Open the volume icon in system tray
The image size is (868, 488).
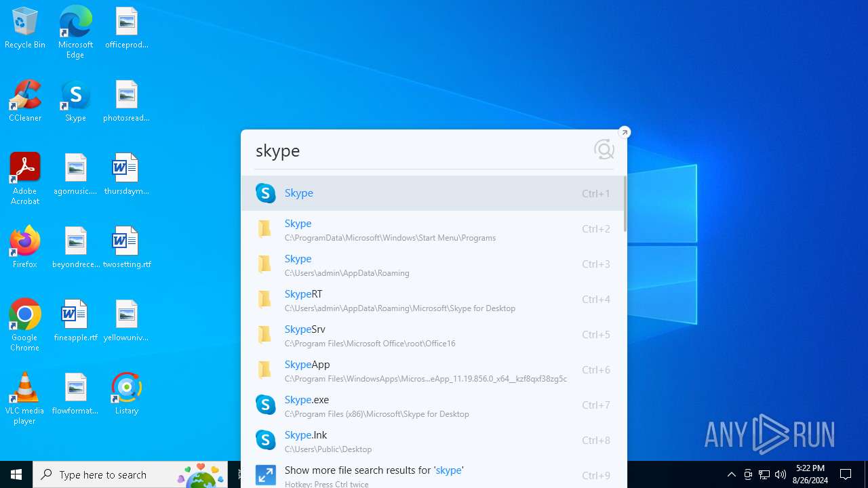tap(781, 474)
